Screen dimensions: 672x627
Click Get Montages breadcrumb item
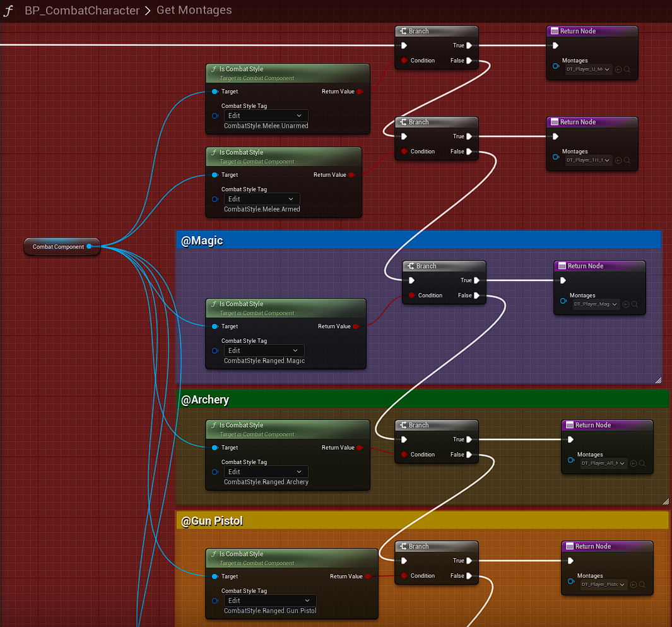pyautogui.click(x=194, y=11)
